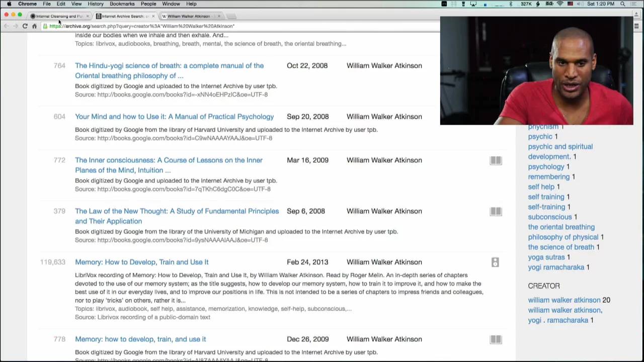
Task: Click the texts icon beside Memory Dec 26, 2009
Action: (496, 339)
